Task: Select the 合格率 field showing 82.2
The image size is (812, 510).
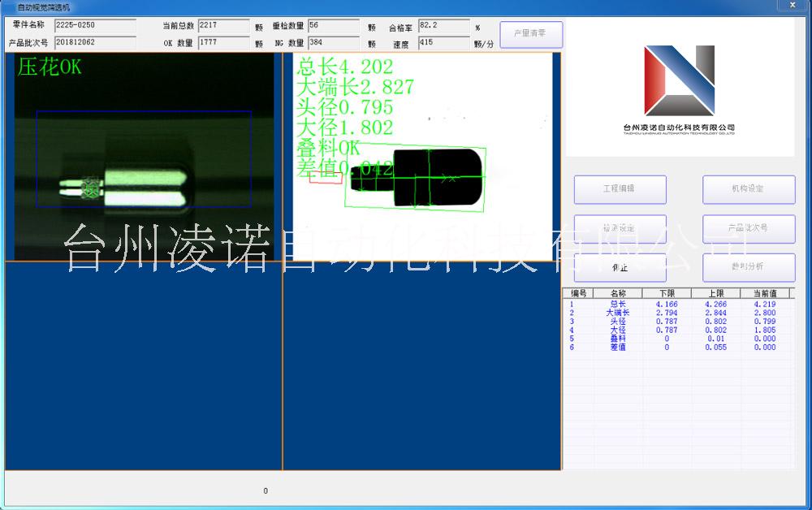Action: 443,27
